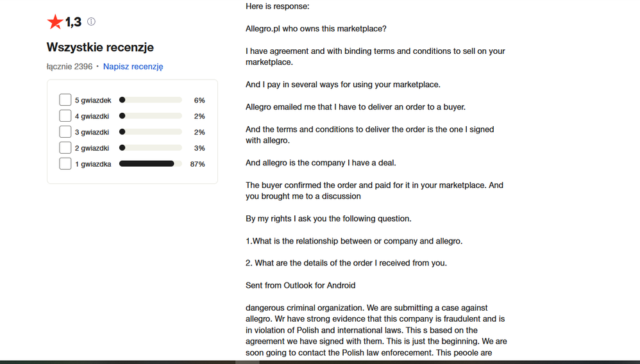Enable the 4 gwiazdki filter checkbox

(x=65, y=116)
